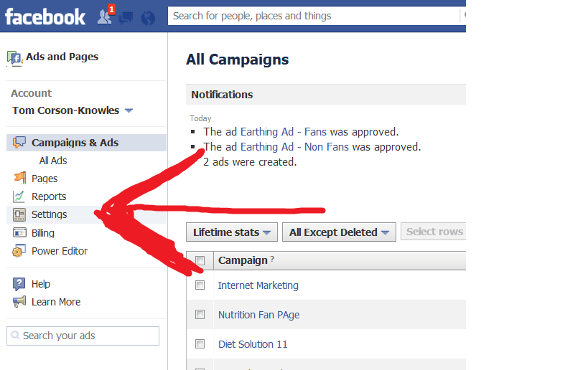Click the Billing icon in sidebar

click(19, 233)
